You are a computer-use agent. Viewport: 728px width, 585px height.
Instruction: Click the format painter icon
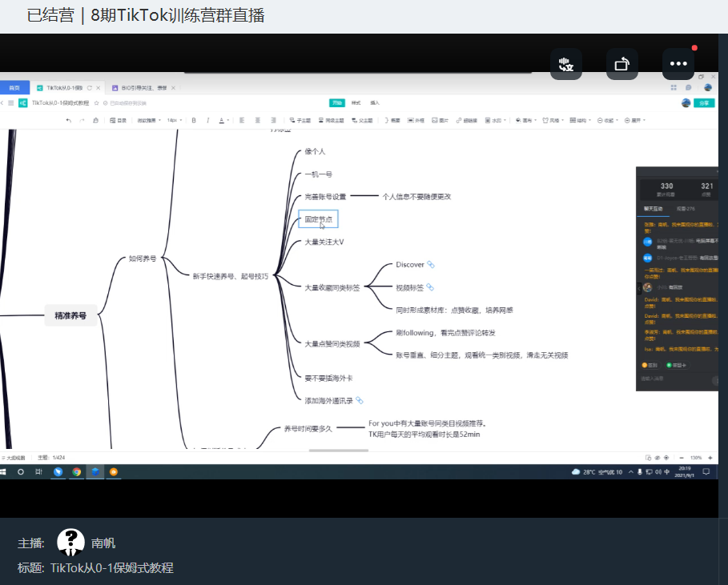point(95,120)
